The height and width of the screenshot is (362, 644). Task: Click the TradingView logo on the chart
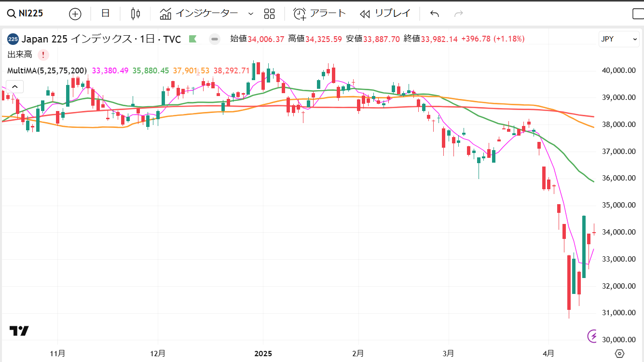click(x=19, y=331)
